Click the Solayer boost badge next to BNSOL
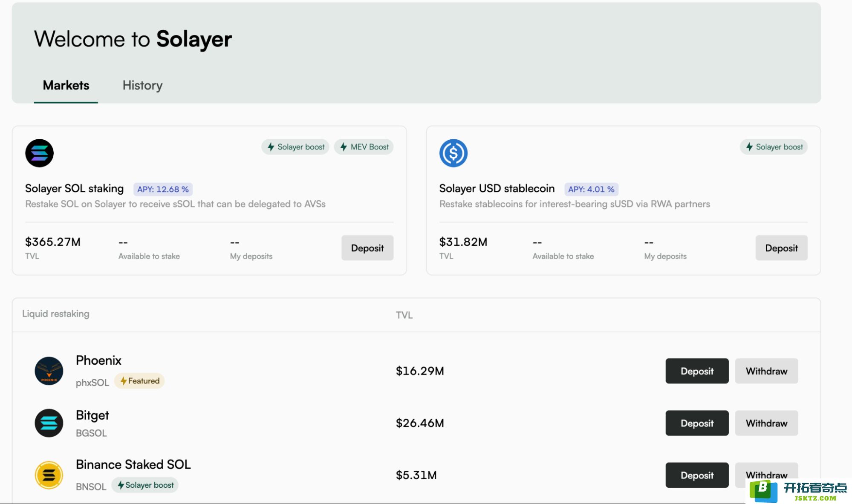This screenshot has width=852, height=504. point(145,485)
